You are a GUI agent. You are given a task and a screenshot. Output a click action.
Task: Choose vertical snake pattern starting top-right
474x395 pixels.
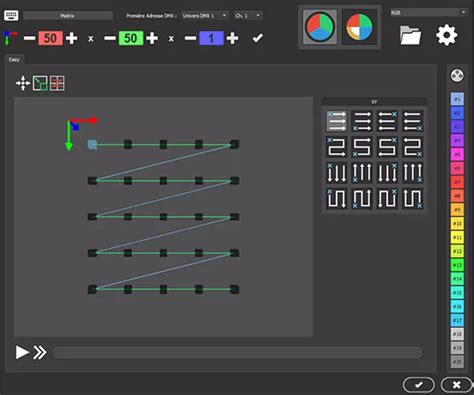coord(387,198)
